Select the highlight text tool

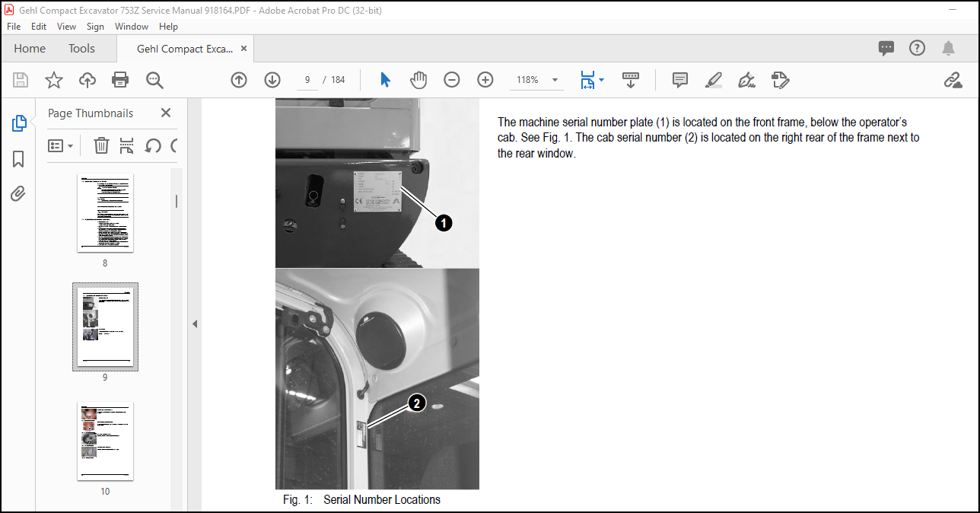tap(713, 80)
